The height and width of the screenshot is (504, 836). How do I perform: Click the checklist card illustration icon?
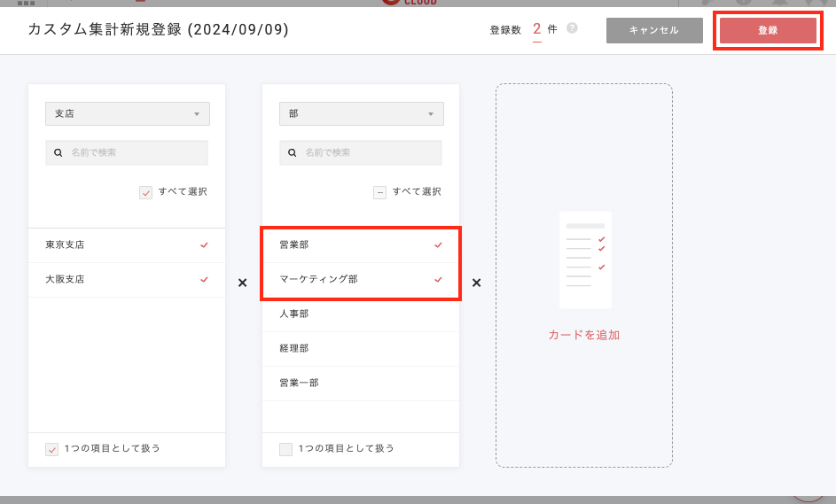pyautogui.click(x=585, y=260)
